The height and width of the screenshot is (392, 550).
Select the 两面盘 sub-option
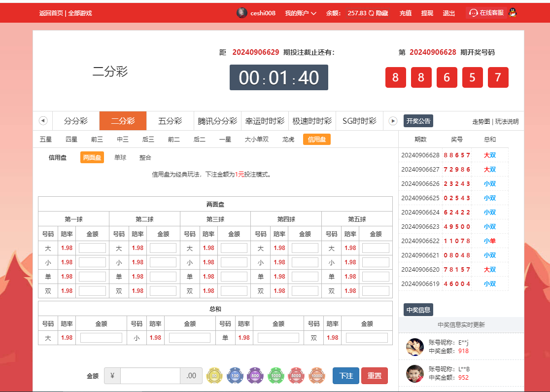(92, 158)
